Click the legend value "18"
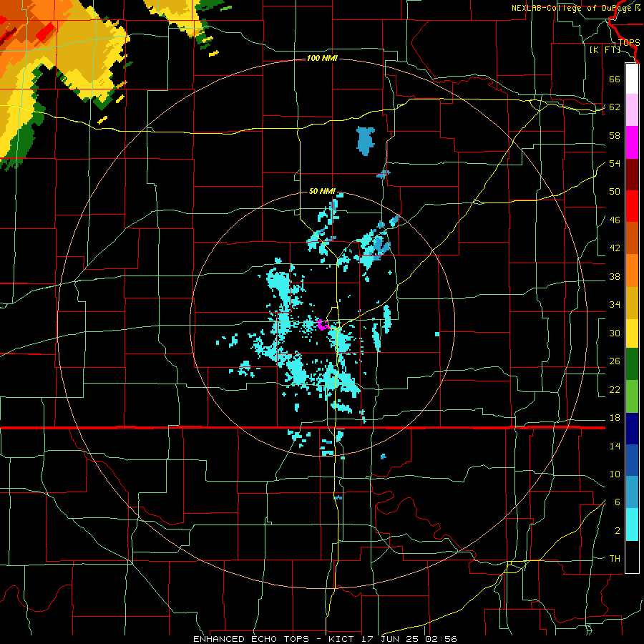The height and width of the screenshot is (644, 644). [x=615, y=418]
